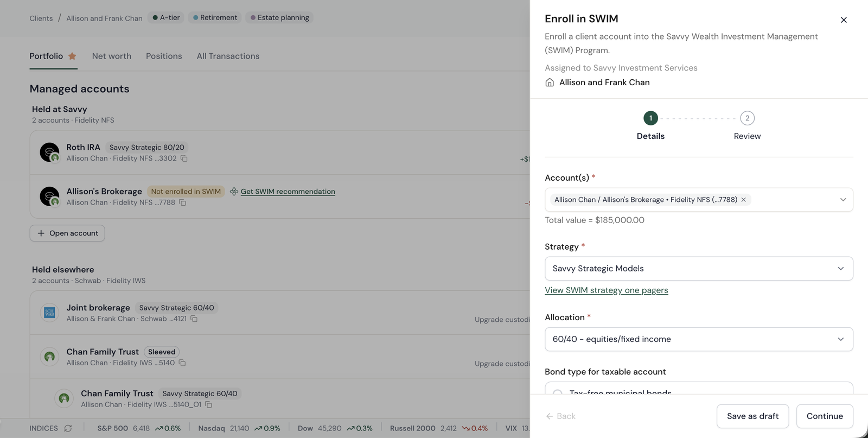Click the Fidelity logo on Sleeved Chan Family Trust

pyautogui.click(x=49, y=357)
